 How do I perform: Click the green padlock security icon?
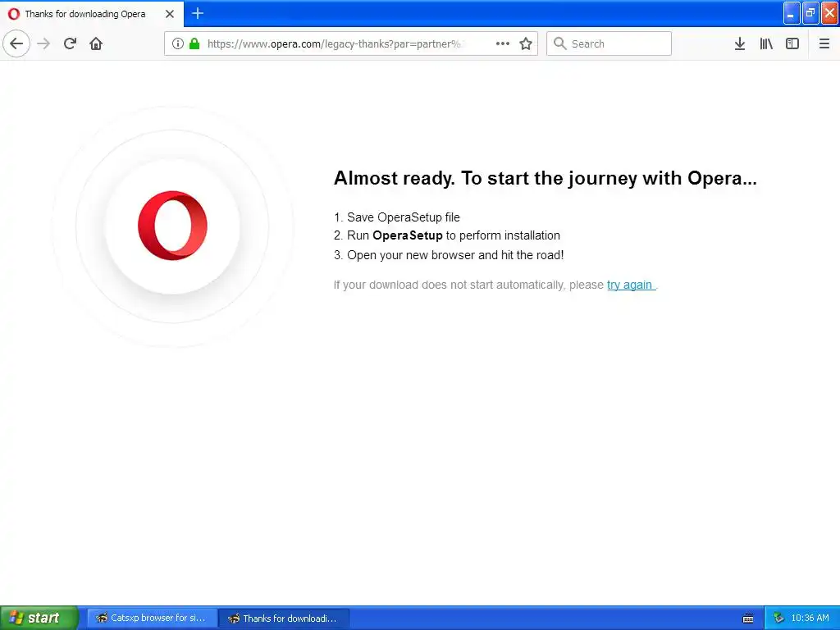(194, 43)
